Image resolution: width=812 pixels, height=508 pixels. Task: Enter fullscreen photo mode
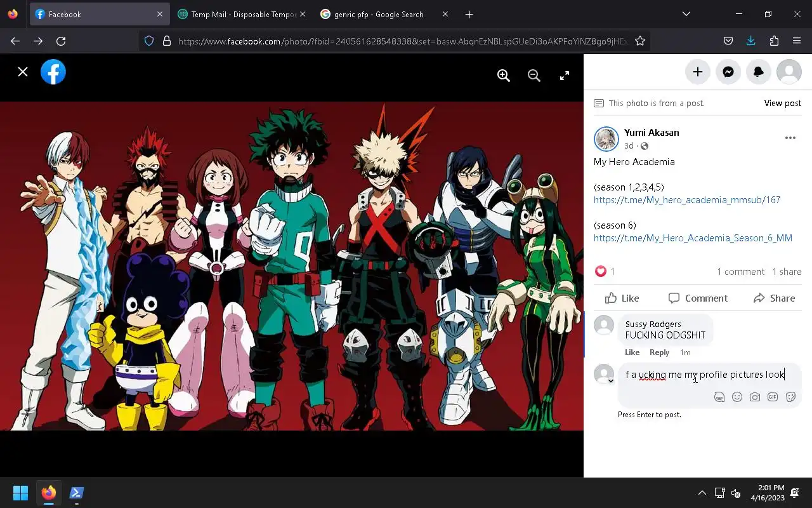click(x=565, y=76)
